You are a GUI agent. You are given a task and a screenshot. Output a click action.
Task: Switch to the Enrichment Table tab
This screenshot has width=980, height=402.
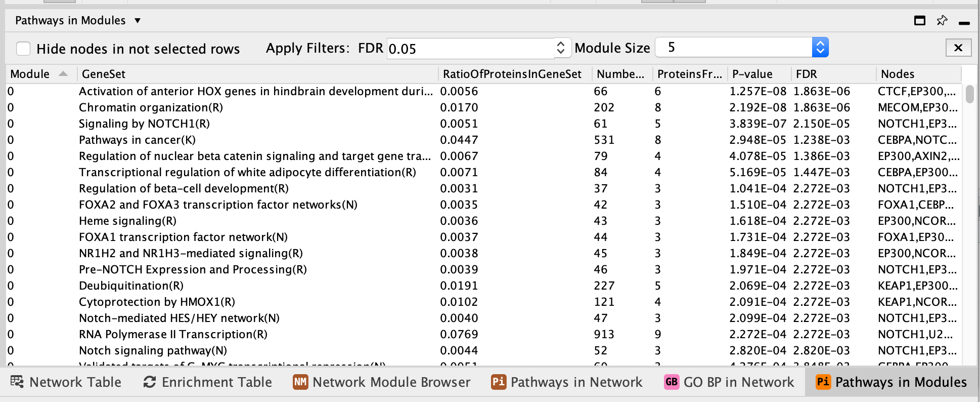208,382
